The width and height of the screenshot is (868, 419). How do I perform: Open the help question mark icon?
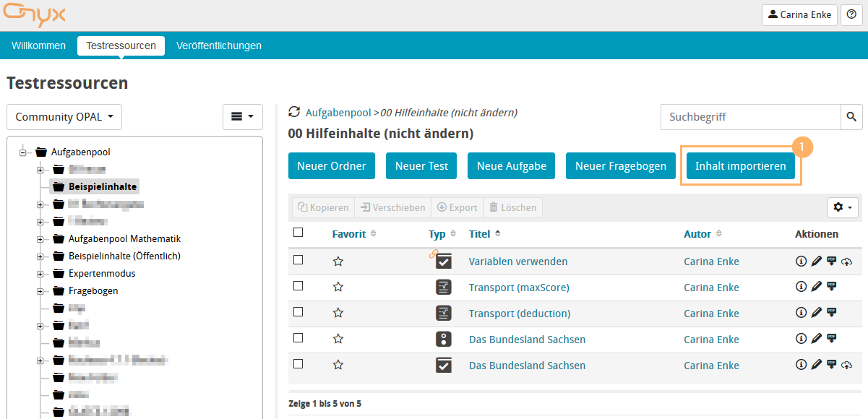tap(851, 14)
